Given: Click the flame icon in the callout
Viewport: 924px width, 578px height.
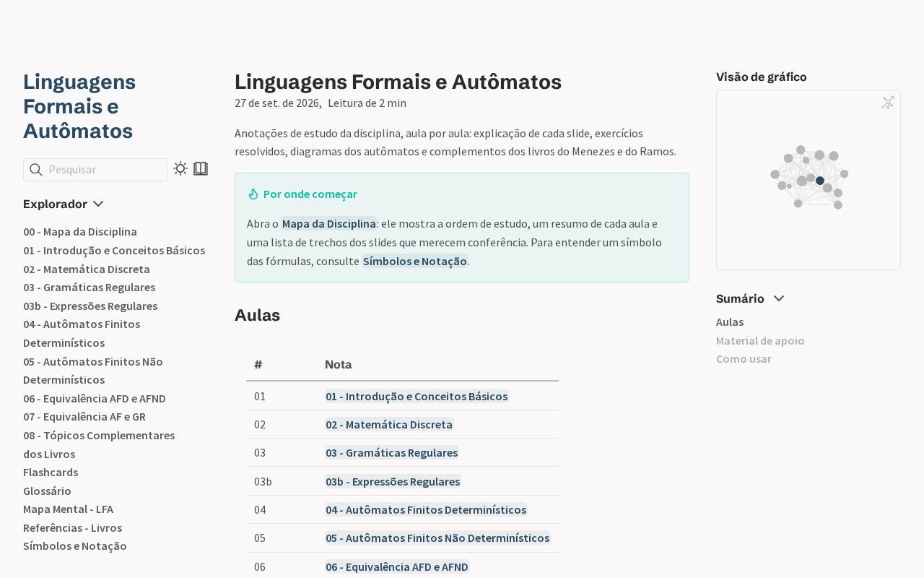Looking at the screenshot, I should pos(253,194).
